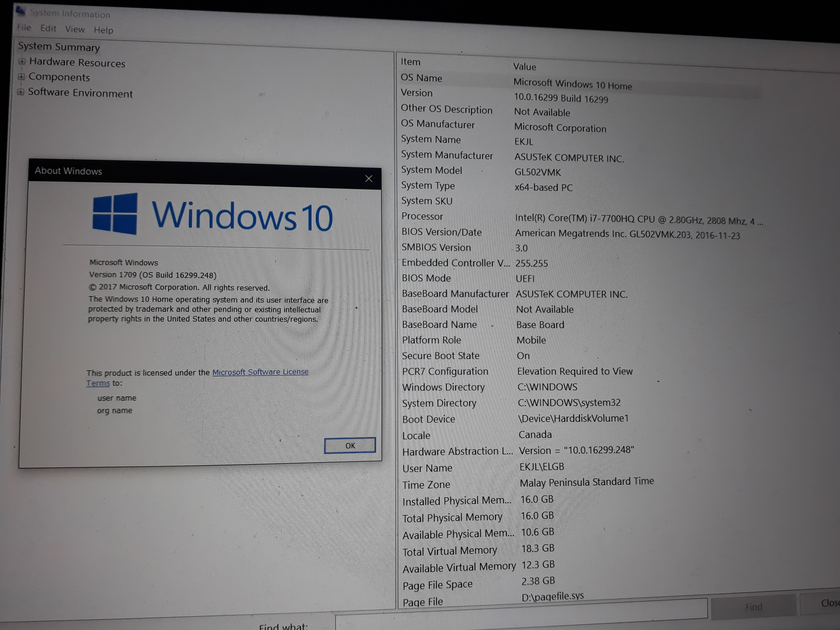
Task: Click the BIOS Mode value UEFI
Action: tap(525, 279)
